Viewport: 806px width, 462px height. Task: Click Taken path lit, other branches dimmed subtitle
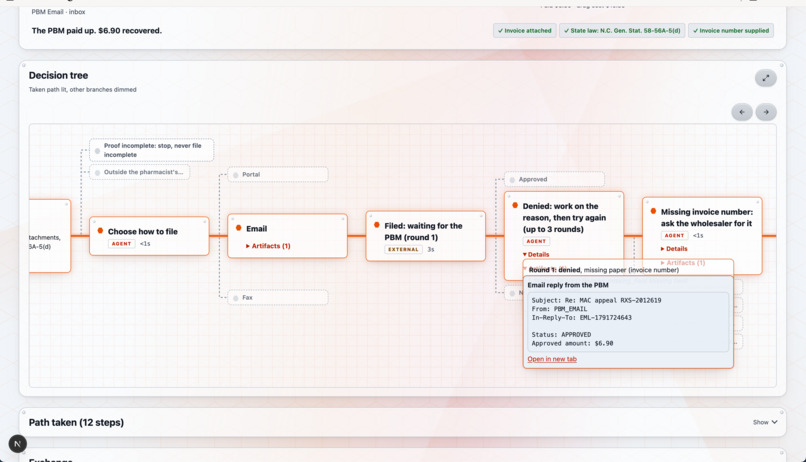[x=83, y=89]
